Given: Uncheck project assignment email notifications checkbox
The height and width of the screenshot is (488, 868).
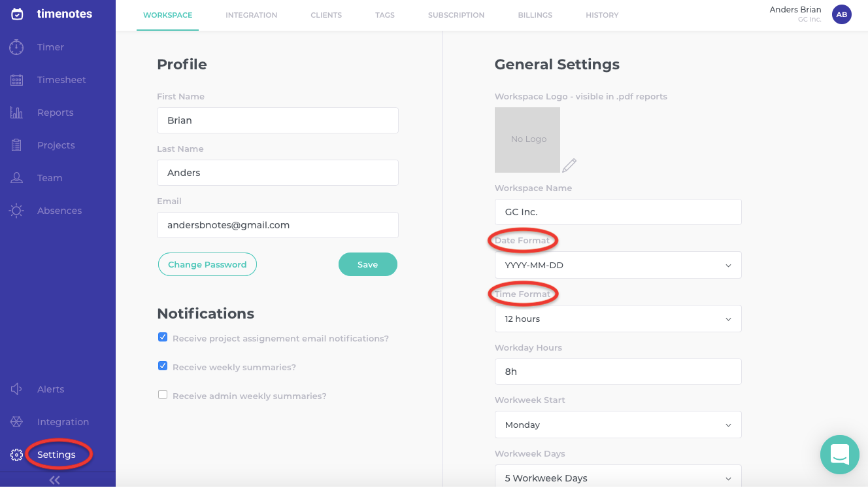Looking at the screenshot, I should pos(163,338).
